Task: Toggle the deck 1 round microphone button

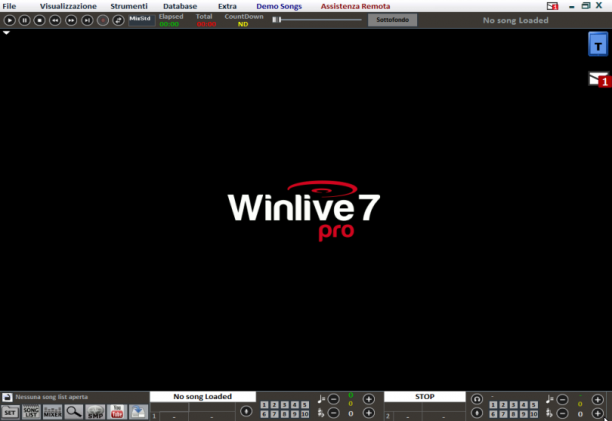Action: 246,411
